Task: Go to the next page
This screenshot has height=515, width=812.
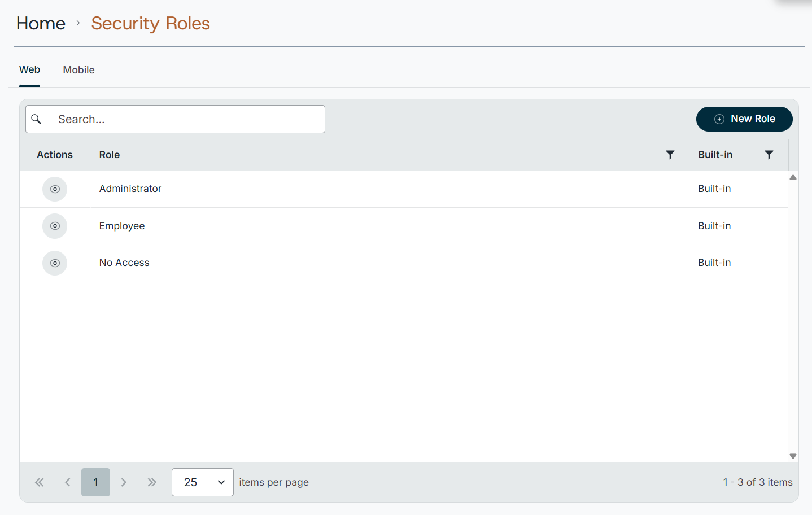Action: [124, 482]
